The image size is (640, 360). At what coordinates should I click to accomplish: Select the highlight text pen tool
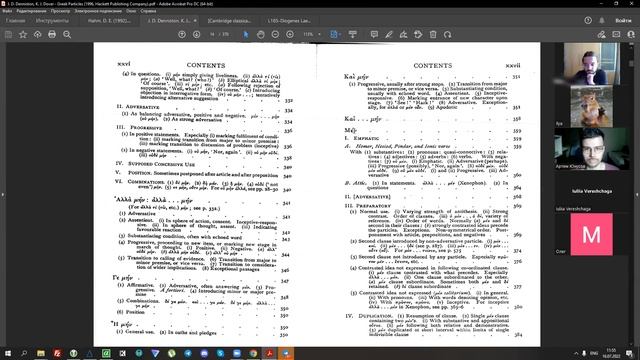pos(389,35)
